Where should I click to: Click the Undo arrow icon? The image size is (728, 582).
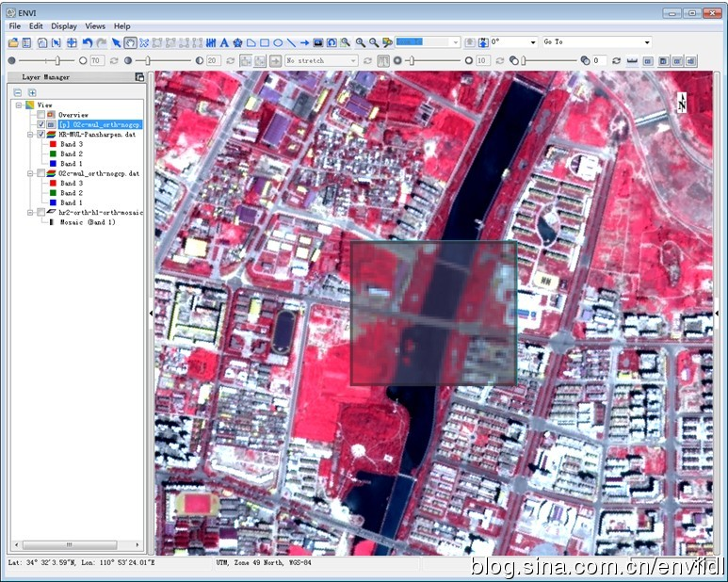87,42
